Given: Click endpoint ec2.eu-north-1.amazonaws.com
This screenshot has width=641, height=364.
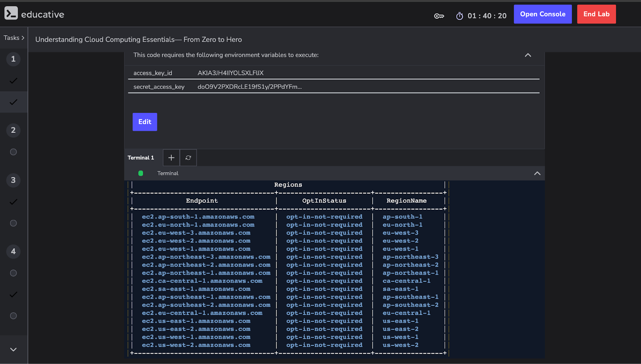Looking at the screenshot, I should click(x=198, y=225).
